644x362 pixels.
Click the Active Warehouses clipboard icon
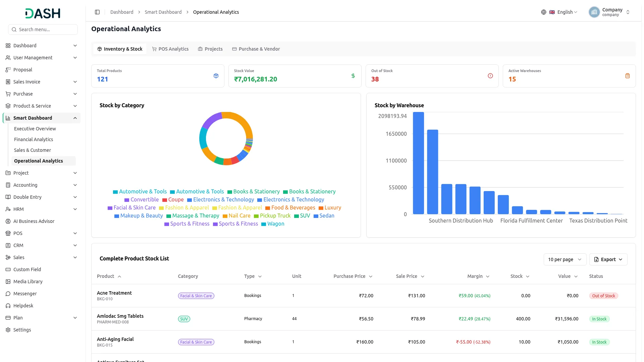[x=628, y=76]
